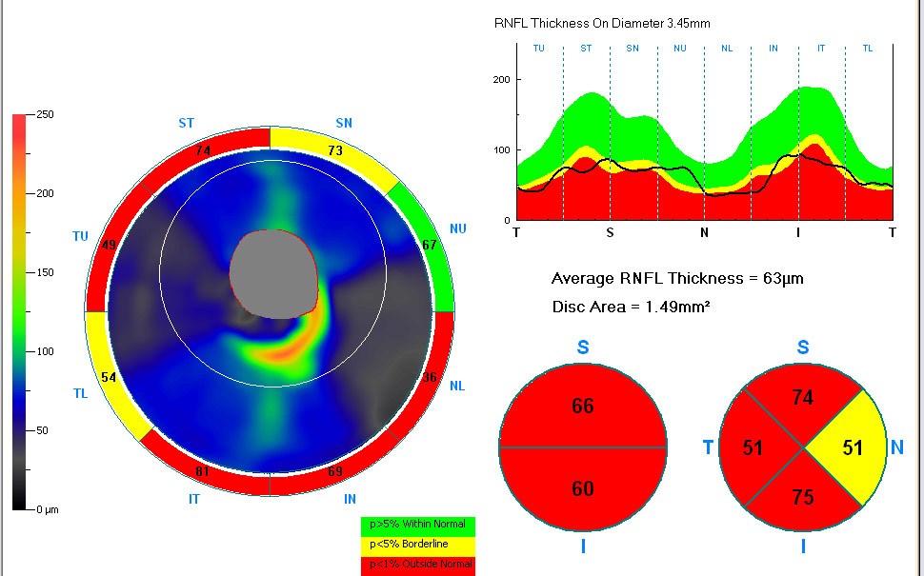Select the TU label beside the circular map
Screen dimensions: 924x576
click(80, 237)
